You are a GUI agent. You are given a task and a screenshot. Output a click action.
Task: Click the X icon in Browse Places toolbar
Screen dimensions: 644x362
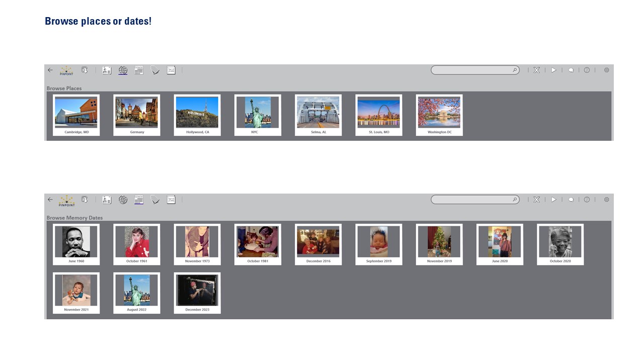(537, 70)
